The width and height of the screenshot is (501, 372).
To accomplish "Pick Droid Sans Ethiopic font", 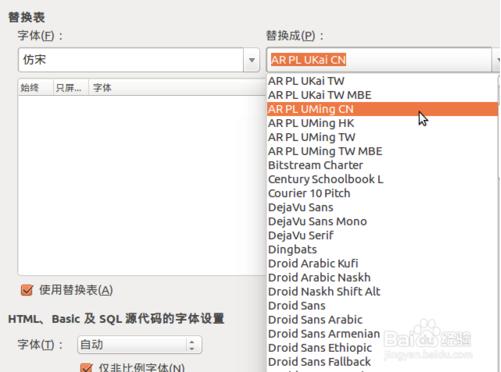I will (382, 347).
